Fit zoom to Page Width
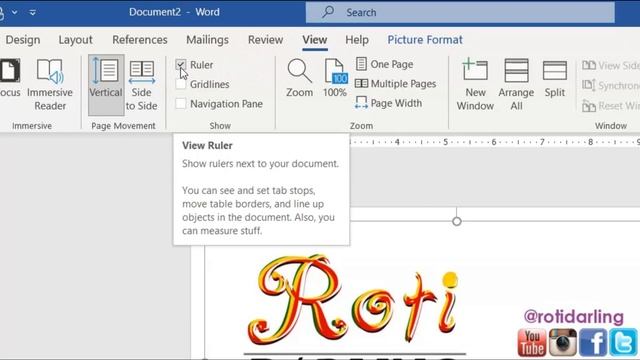640x360 pixels. point(389,103)
